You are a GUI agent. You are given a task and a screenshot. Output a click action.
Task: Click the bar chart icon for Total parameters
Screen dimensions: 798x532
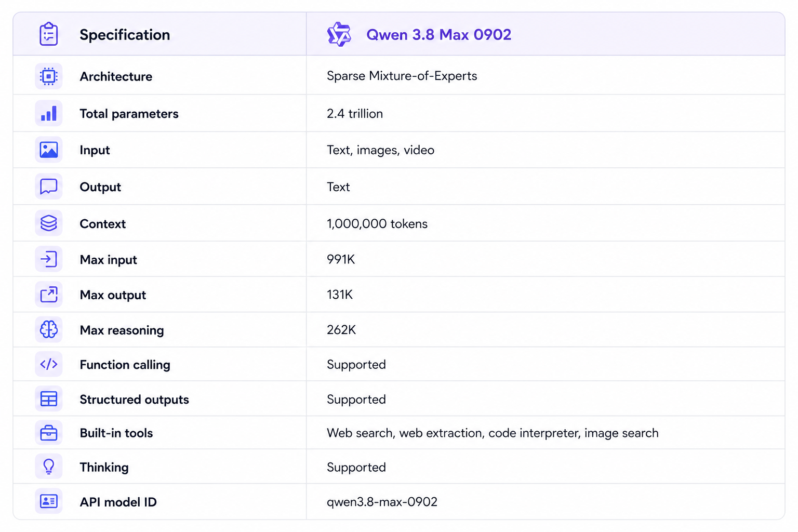[49, 113]
